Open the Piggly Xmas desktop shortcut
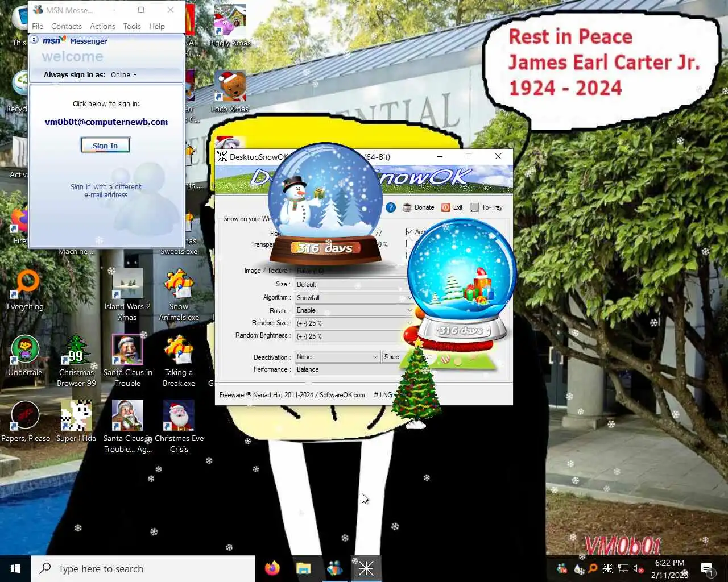The image size is (728, 582). (x=230, y=26)
